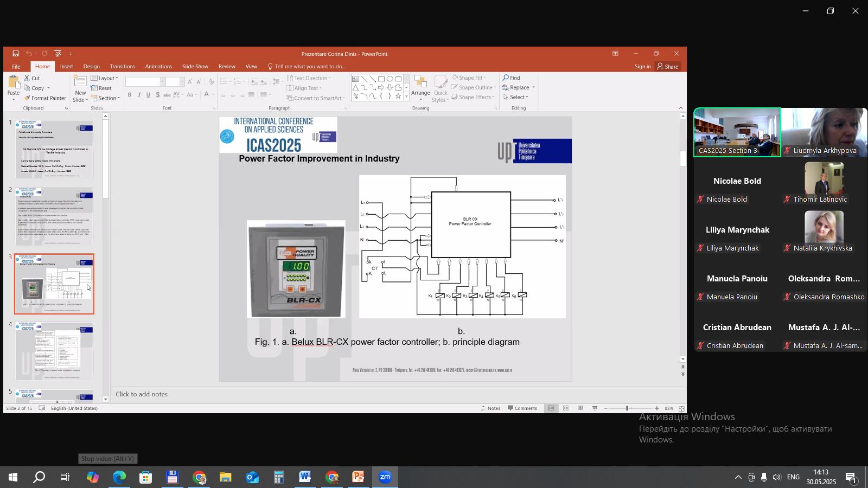Click Normal view icon in status bar
The image size is (868, 488).
[x=551, y=408]
